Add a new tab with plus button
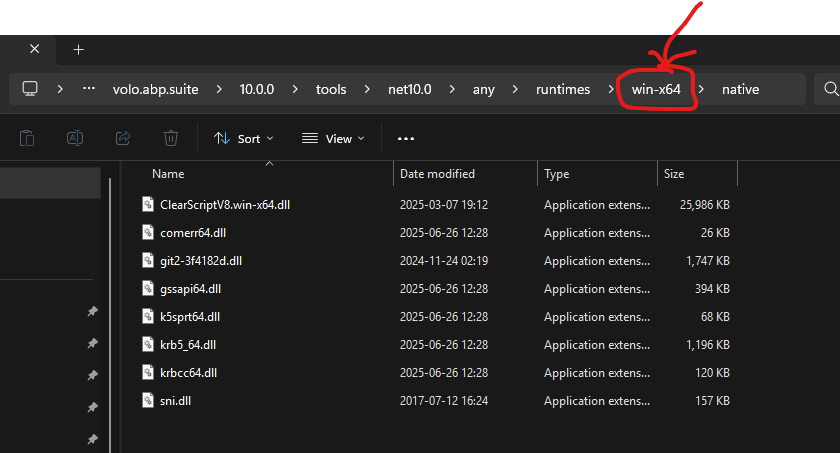The height and width of the screenshot is (453, 840). (78, 49)
